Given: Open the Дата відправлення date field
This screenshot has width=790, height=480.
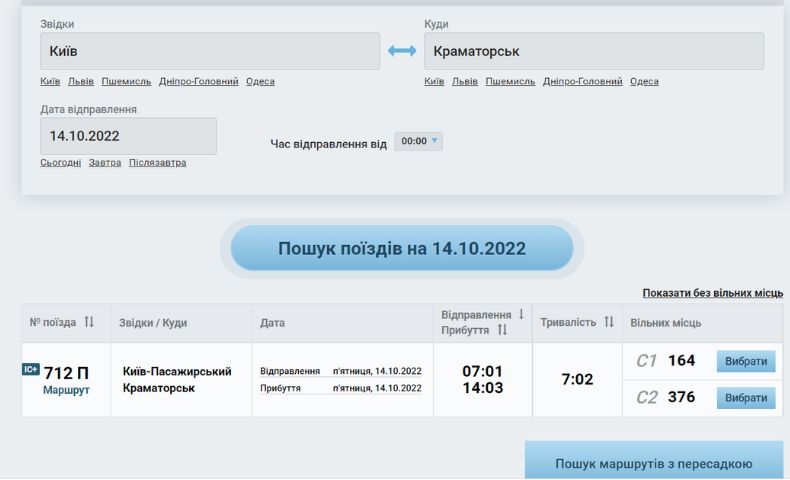Looking at the screenshot, I should [128, 136].
